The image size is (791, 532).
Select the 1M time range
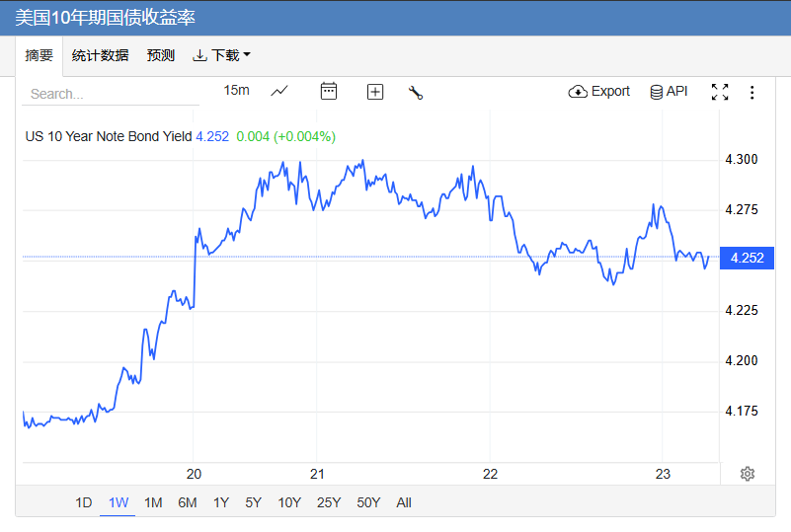point(153,502)
